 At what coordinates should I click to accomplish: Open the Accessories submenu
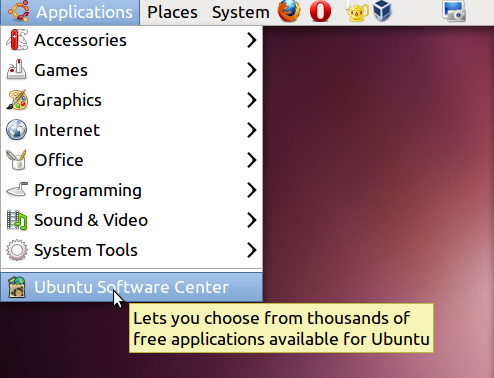(x=132, y=40)
